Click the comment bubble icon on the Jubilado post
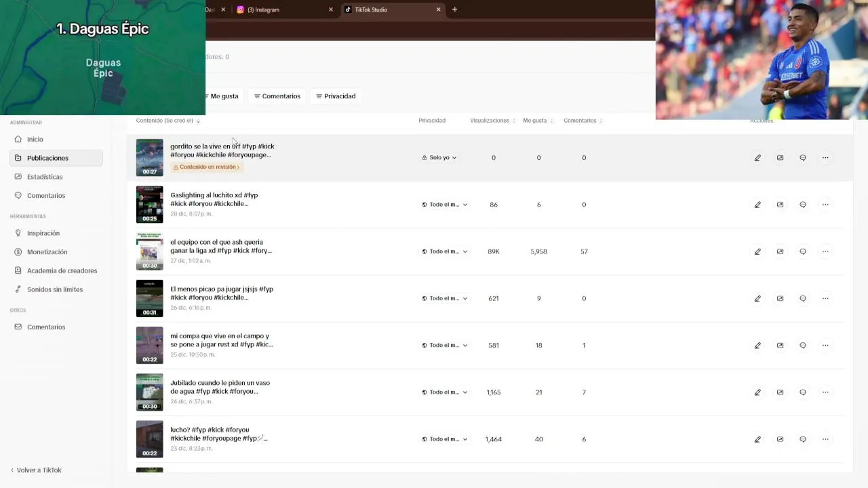 click(802, 392)
